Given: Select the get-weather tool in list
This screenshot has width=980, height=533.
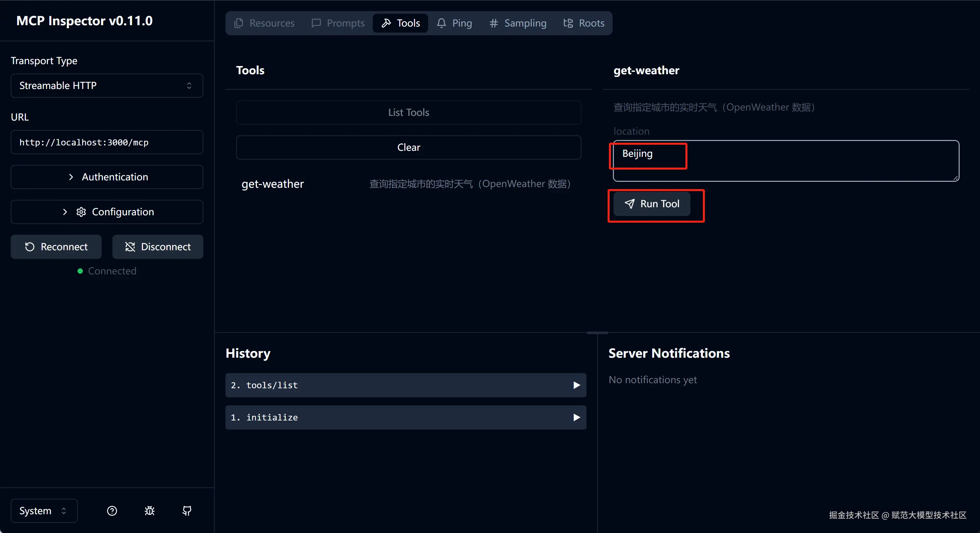Looking at the screenshot, I should (273, 184).
